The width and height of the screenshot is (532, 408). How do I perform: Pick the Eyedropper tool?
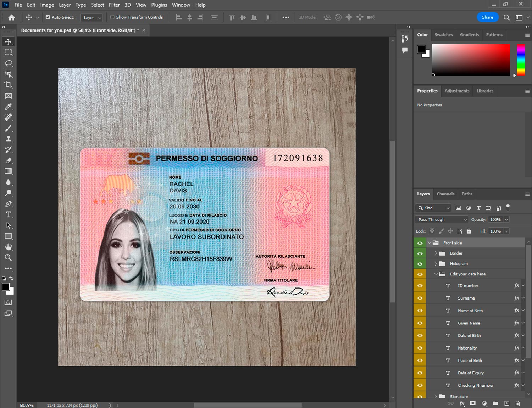click(8, 106)
